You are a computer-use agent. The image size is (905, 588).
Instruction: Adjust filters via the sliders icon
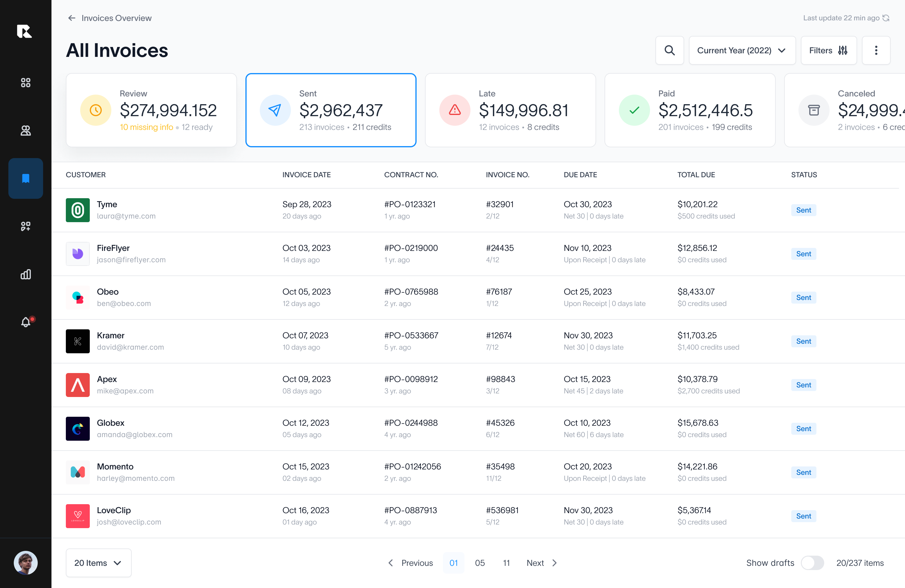click(829, 50)
